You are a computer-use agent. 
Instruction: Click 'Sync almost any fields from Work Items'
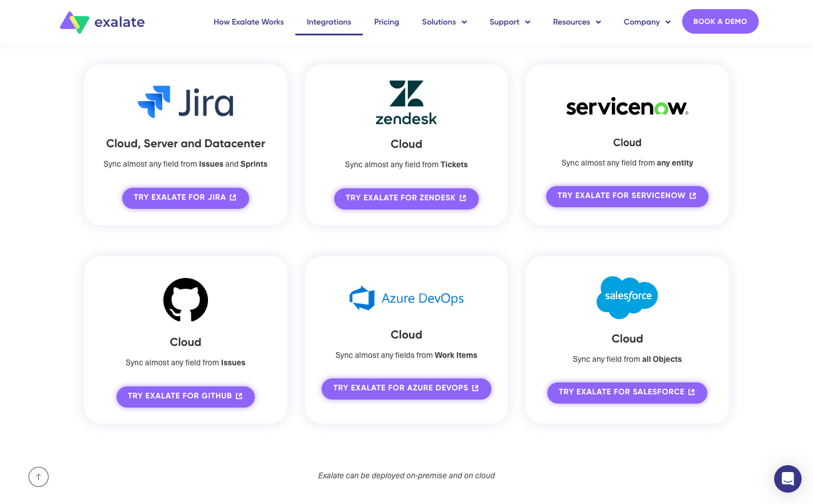[x=406, y=355]
